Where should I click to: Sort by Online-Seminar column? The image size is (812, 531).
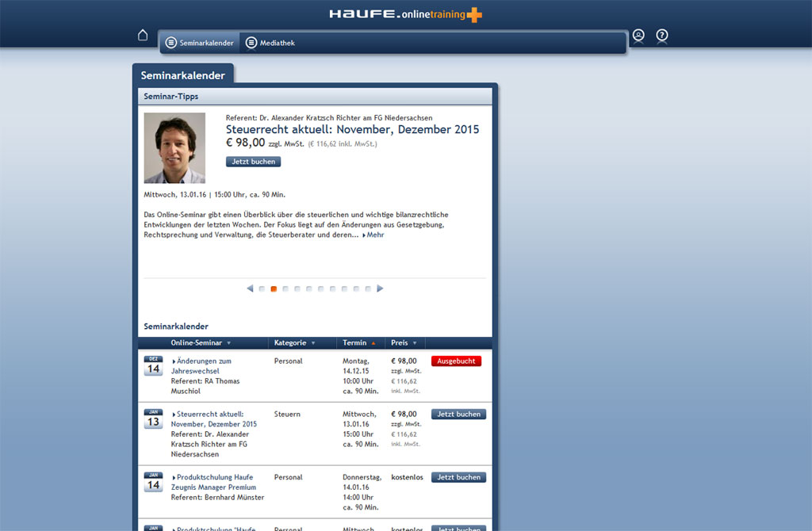201,343
